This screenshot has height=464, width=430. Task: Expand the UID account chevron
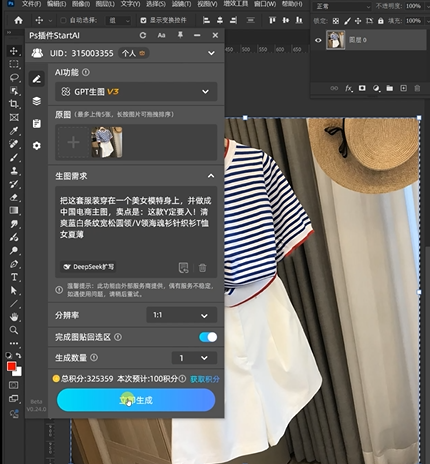click(x=211, y=53)
